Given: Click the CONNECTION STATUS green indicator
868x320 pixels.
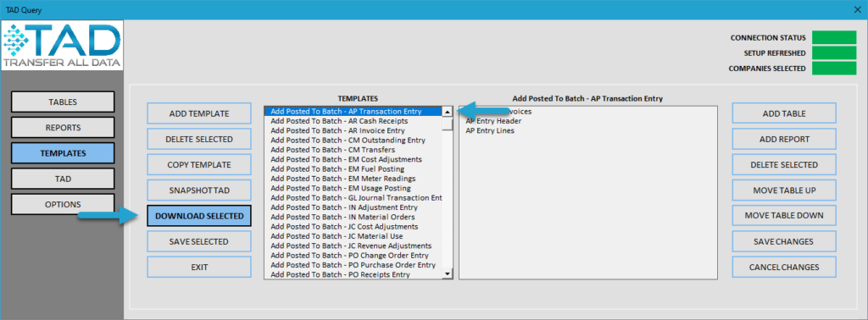Looking at the screenshot, I should tap(834, 37).
